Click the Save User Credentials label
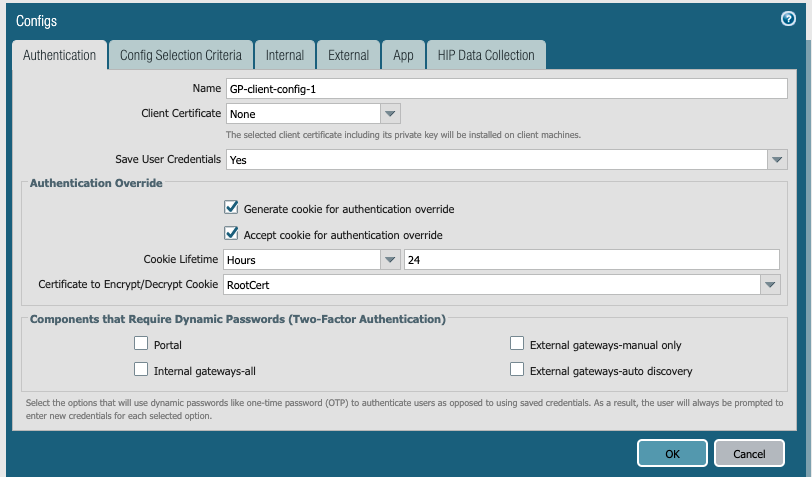The image size is (812, 477). (168, 159)
